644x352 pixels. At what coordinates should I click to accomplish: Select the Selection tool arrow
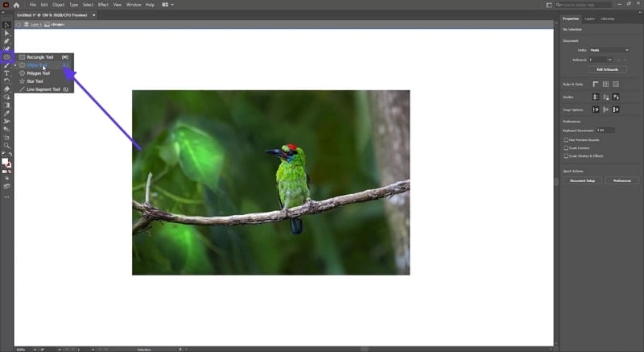pos(6,25)
